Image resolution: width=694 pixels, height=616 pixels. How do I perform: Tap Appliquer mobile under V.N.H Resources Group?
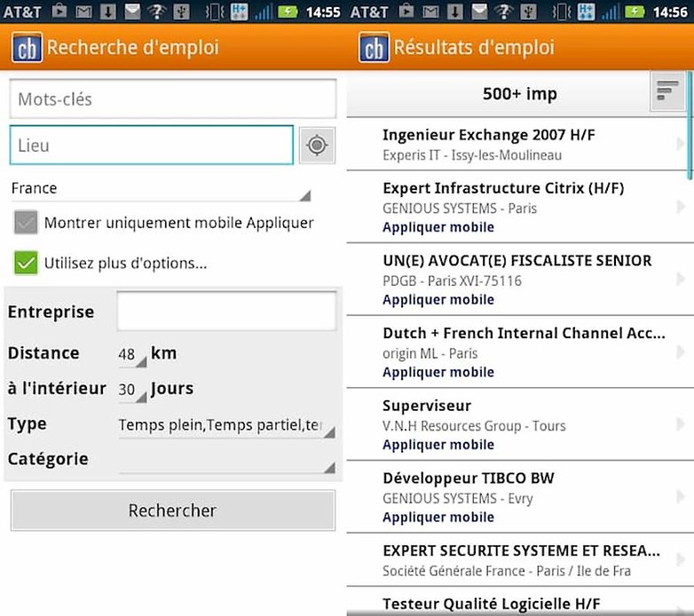pos(438,445)
